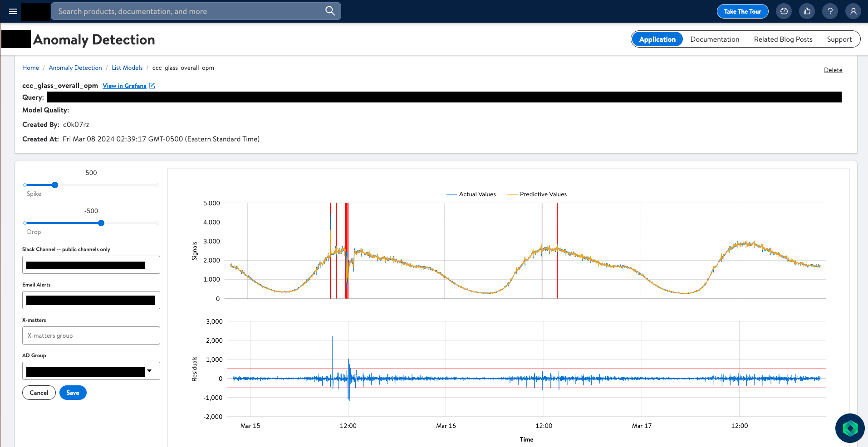Open the user profile icon
This screenshot has height=447, width=868.
tap(853, 11)
